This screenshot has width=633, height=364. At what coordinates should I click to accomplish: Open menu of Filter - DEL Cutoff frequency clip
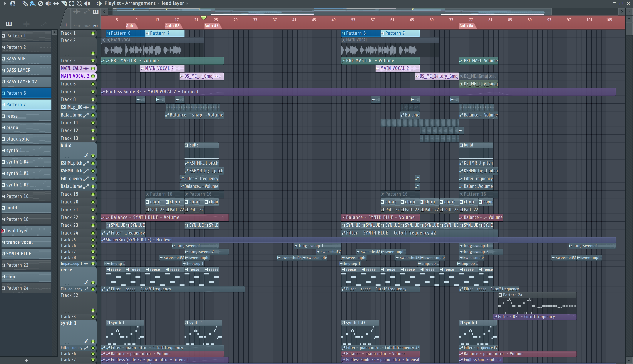495,317
